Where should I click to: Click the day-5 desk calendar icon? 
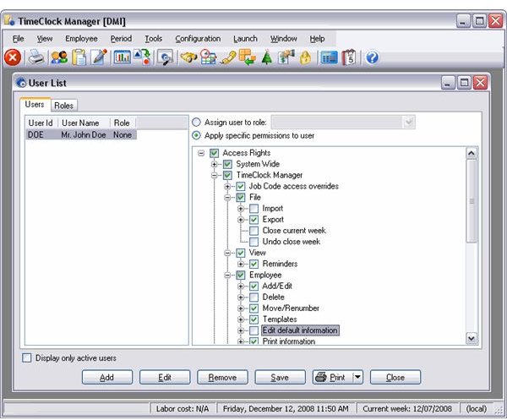(349, 57)
